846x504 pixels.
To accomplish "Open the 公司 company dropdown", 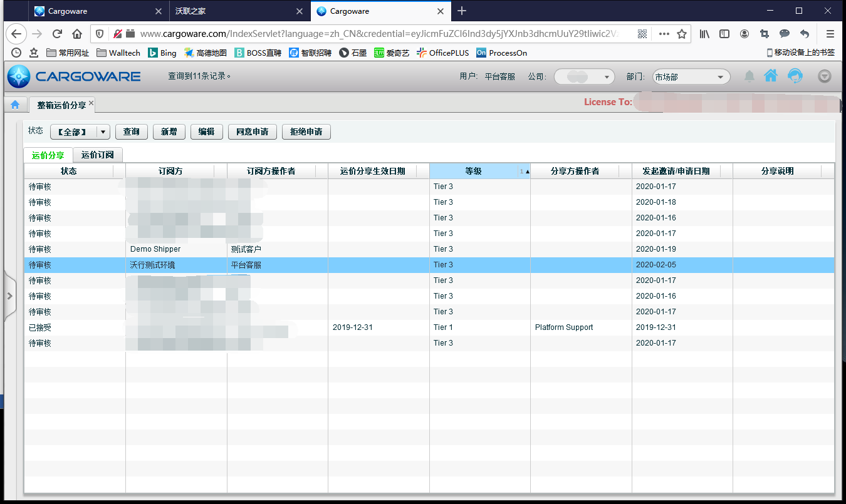I will point(584,77).
